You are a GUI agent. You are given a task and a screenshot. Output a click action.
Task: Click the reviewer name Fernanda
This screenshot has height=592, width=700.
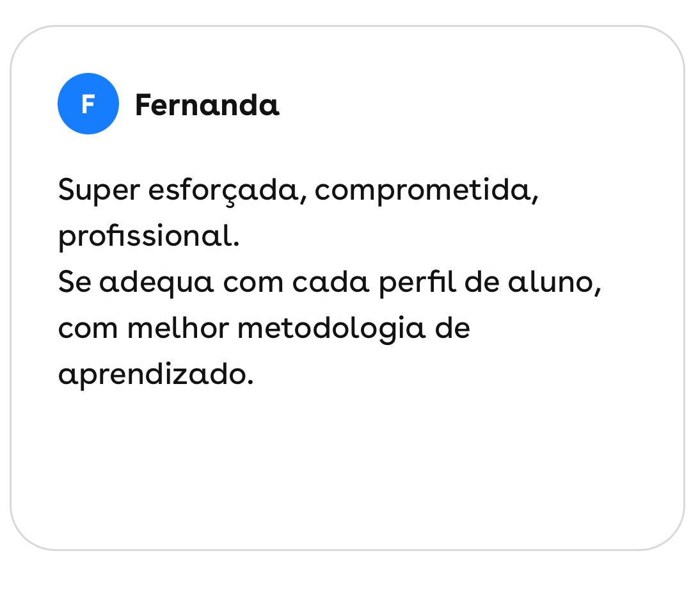point(207,105)
